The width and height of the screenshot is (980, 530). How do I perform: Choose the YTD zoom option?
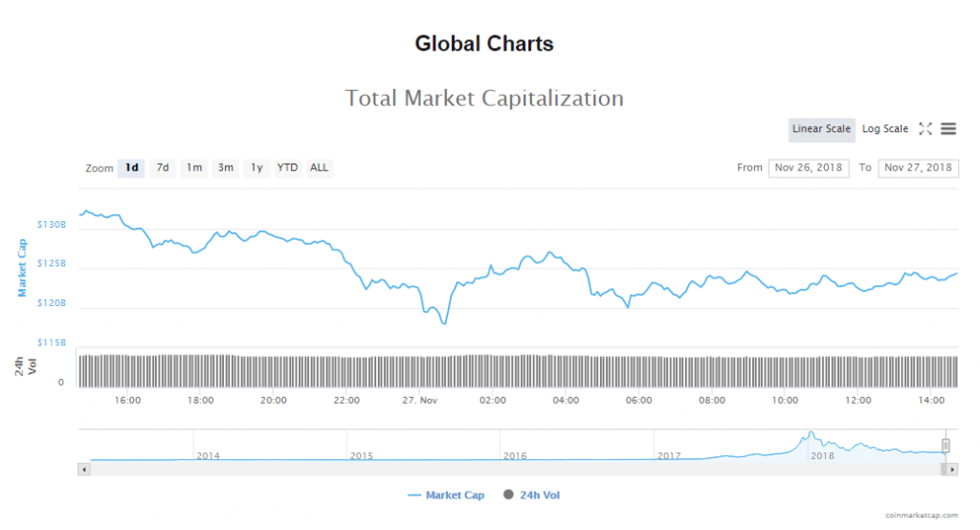pos(287,168)
